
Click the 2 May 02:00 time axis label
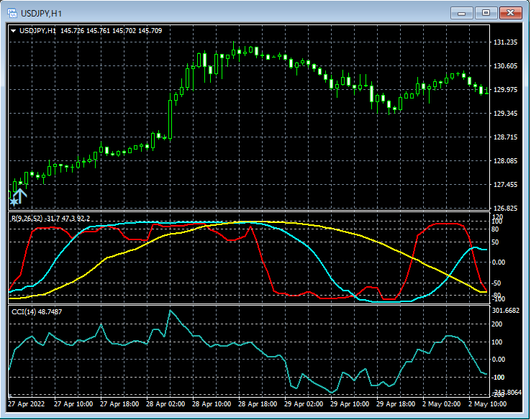click(x=441, y=403)
